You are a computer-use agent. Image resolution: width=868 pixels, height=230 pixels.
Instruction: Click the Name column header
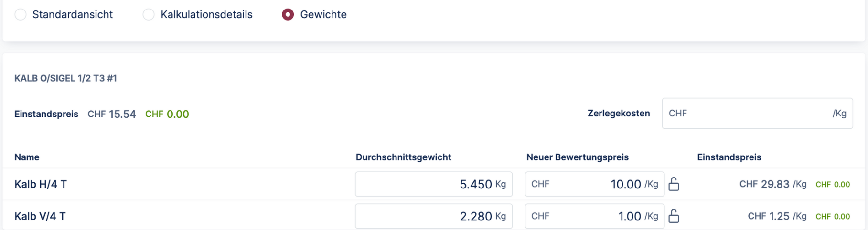27,157
